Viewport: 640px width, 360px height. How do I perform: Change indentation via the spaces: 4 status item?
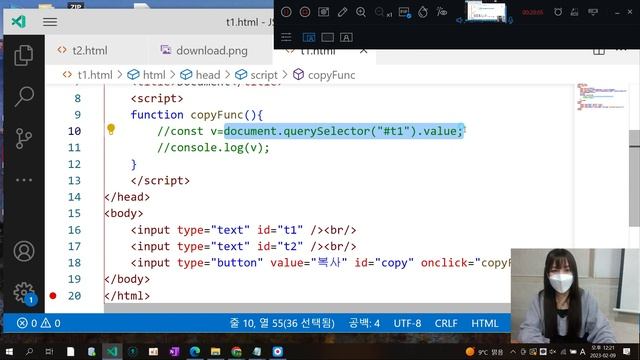[x=364, y=323]
